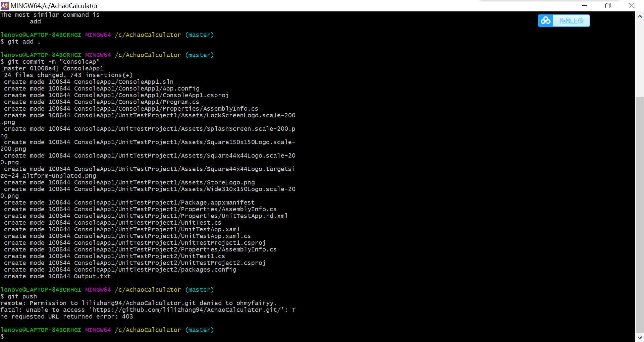Screen dimensions: 644x342
Task: Restore down the MINGW64 window
Action: tap(608, 6)
